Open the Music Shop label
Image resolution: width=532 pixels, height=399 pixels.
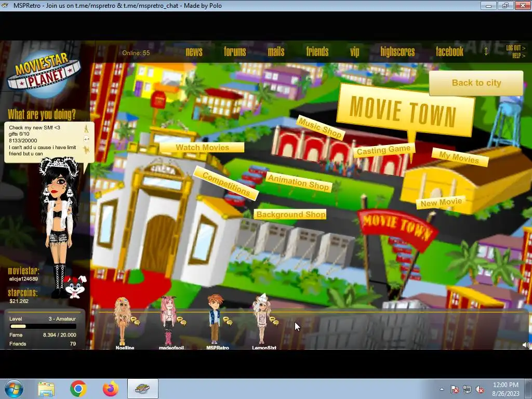pos(320,128)
